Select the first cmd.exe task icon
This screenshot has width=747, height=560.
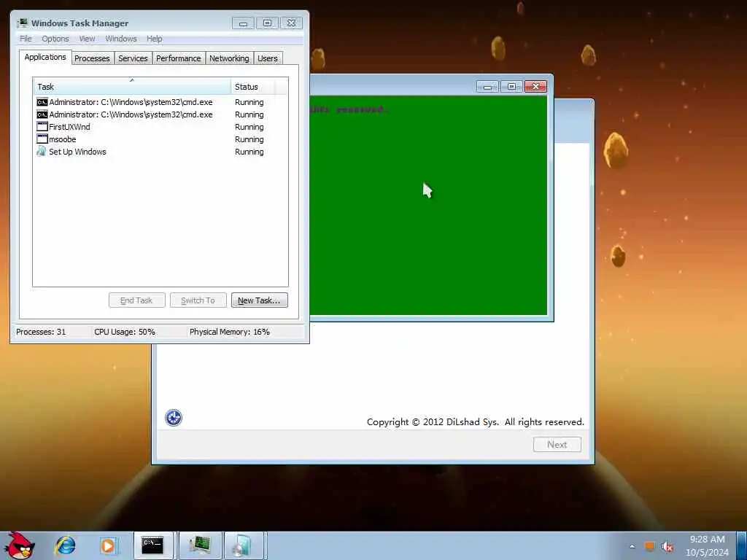(42, 102)
